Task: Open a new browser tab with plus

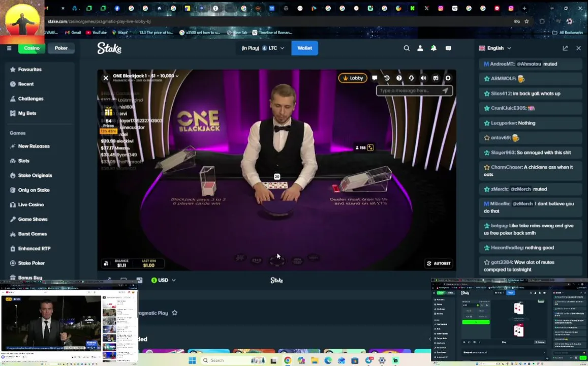Action: coord(524,8)
